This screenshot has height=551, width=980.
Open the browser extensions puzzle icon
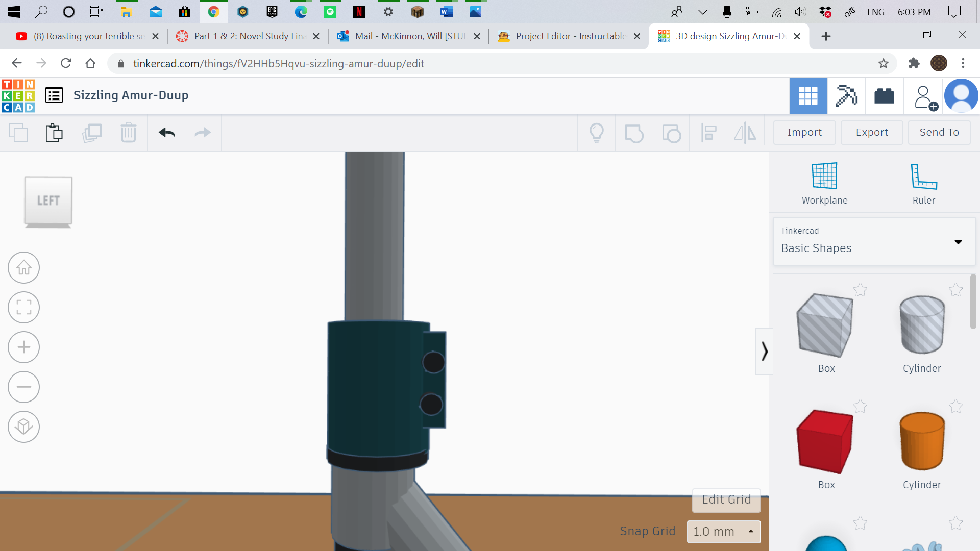[914, 63]
